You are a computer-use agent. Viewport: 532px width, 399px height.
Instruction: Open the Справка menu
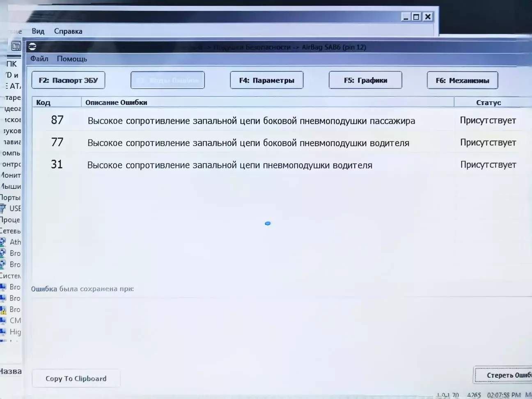pyautogui.click(x=68, y=31)
